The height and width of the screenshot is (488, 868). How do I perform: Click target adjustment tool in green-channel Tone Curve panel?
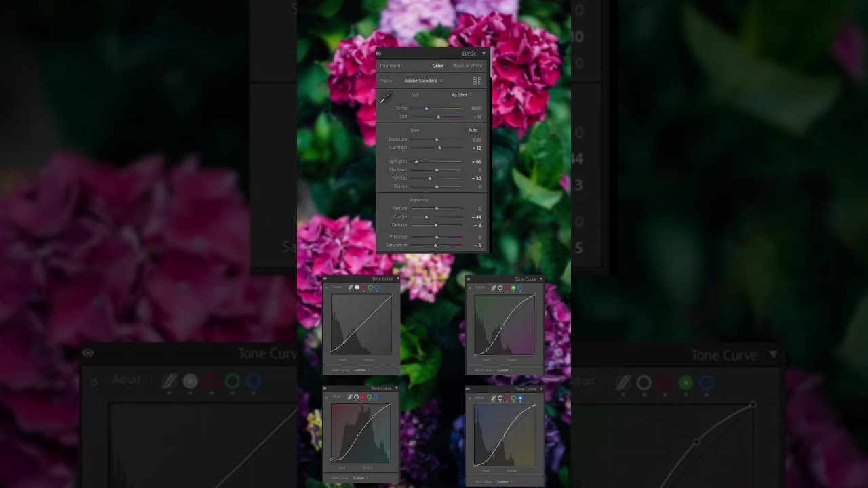tap(470, 288)
